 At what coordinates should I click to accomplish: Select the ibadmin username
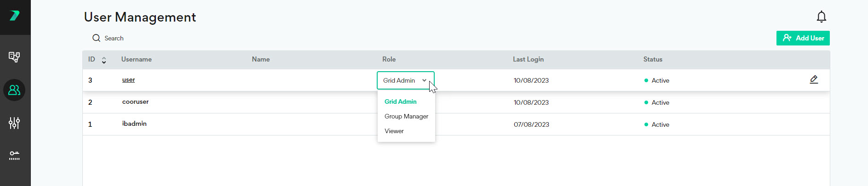tap(134, 124)
